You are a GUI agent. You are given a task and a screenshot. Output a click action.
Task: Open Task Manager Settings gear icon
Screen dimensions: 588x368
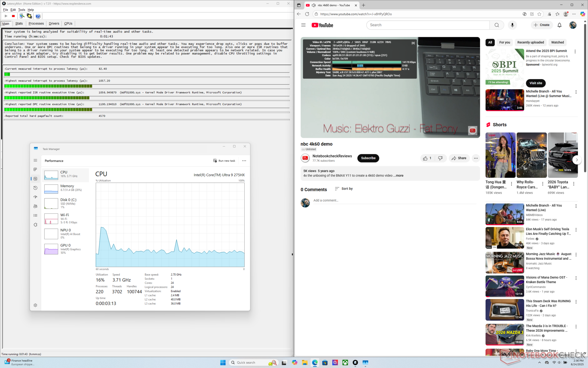pyautogui.click(x=36, y=305)
